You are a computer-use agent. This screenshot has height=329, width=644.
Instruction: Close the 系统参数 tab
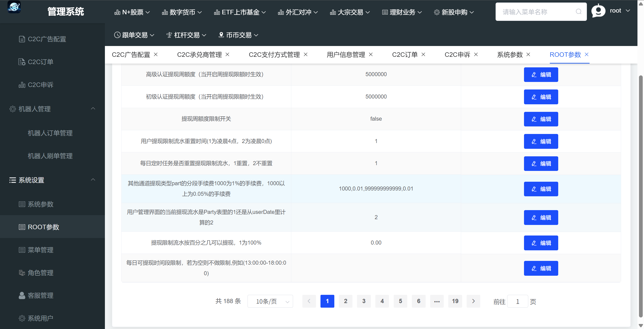coord(528,54)
